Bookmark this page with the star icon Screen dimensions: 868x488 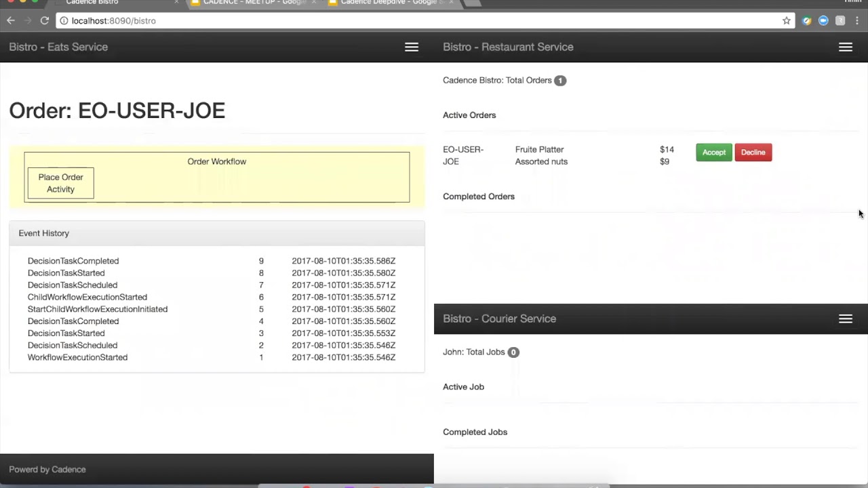click(x=787, y=20)
